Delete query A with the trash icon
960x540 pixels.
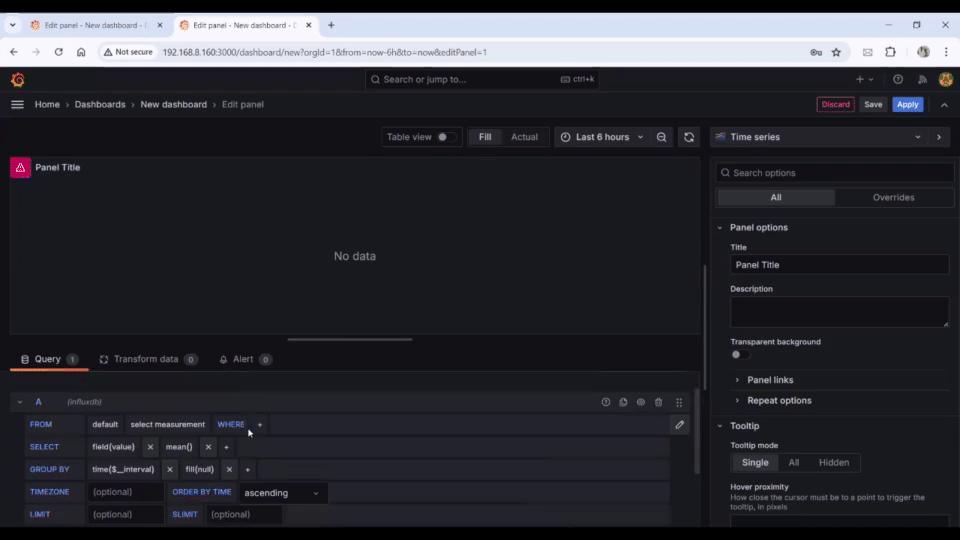pos(658,402)
